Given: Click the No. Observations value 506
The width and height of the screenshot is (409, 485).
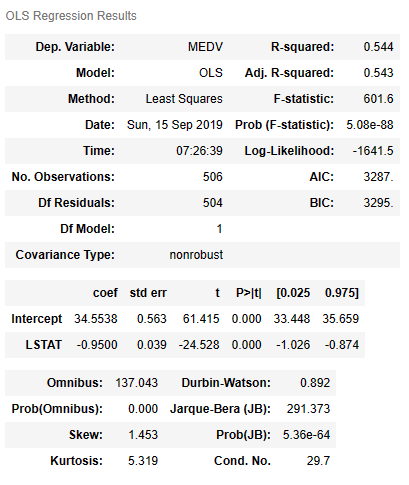Looking at the screenshot, I should (213, 177).
